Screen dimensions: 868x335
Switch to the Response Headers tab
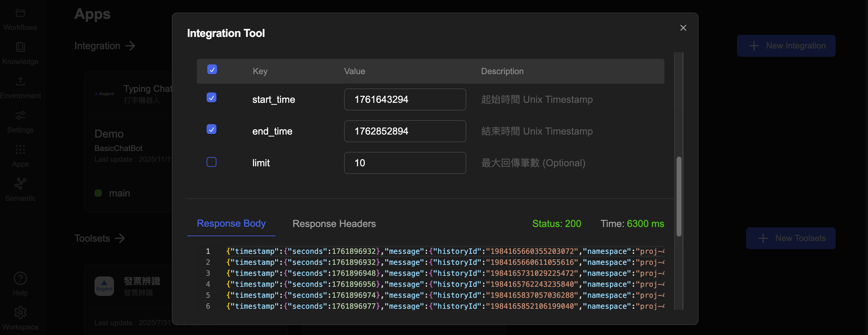[x=334, y=224]
